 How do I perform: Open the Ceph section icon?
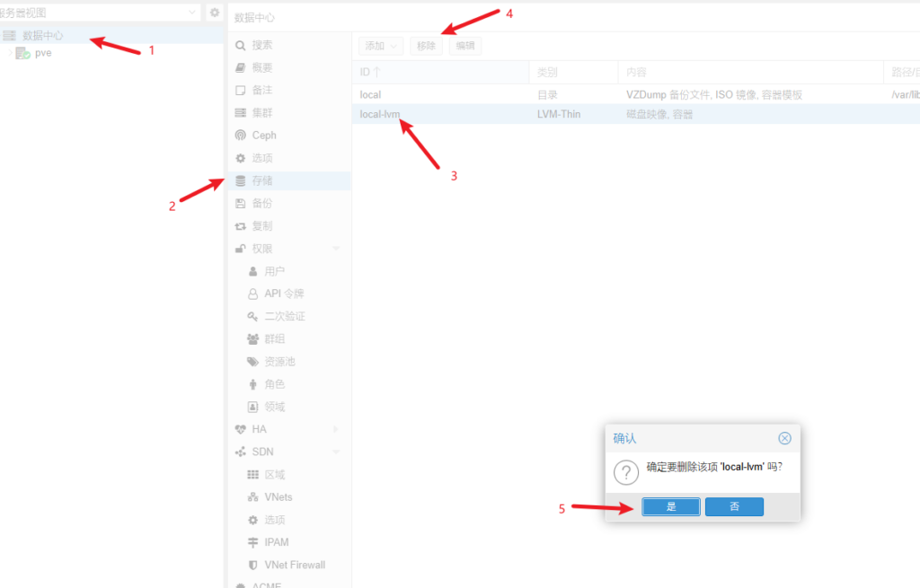pyautogui.click(x=240, y=136)
